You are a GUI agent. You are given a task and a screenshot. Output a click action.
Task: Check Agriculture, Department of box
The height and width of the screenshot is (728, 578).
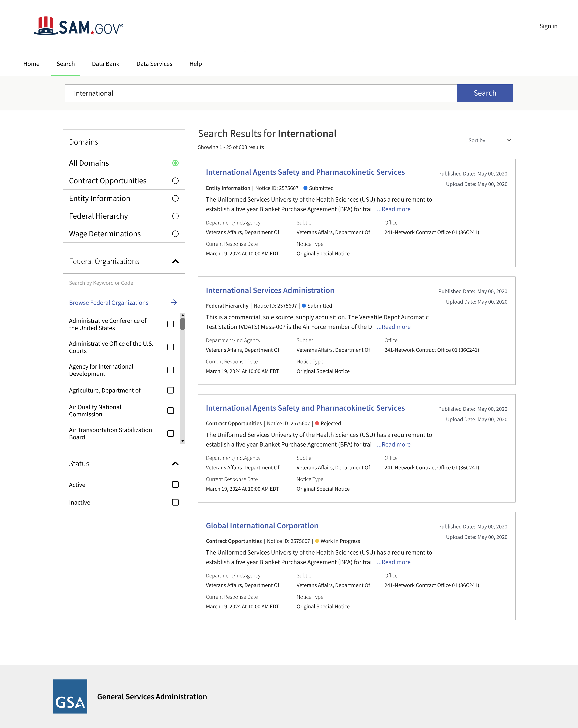(x=171, y=390)
